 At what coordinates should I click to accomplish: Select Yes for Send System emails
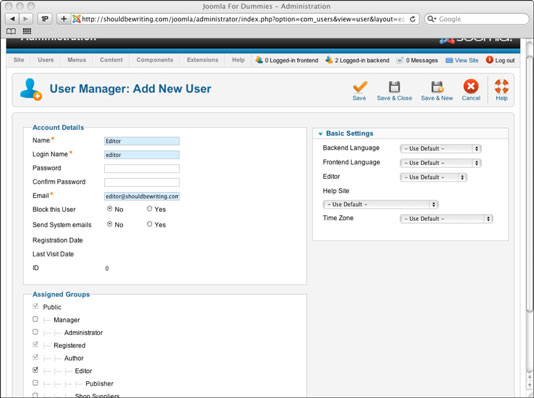(149, 224)
